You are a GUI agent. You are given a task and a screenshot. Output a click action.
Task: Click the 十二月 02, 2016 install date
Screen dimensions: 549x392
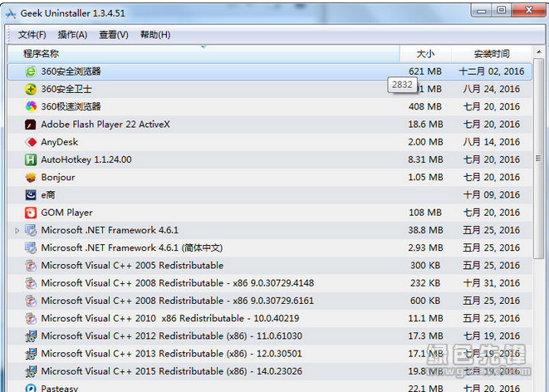(x=492, y=71)
